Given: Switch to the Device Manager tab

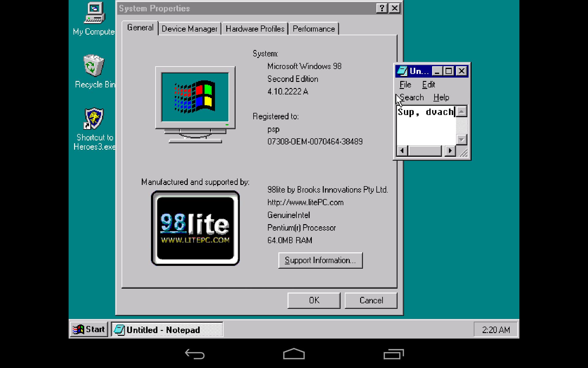Looking at the screenshot, I should pyautogui.click(x=190, y=29).
